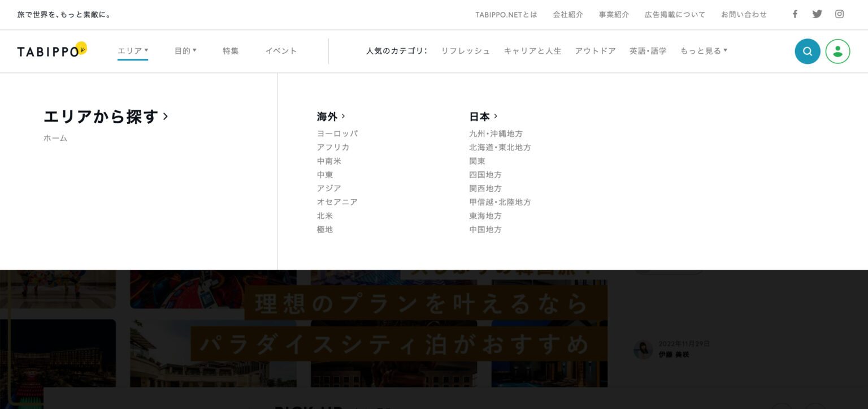Select the ヨーロッパ region link
This screenshot has height=409, width=868.
point(338,134)
